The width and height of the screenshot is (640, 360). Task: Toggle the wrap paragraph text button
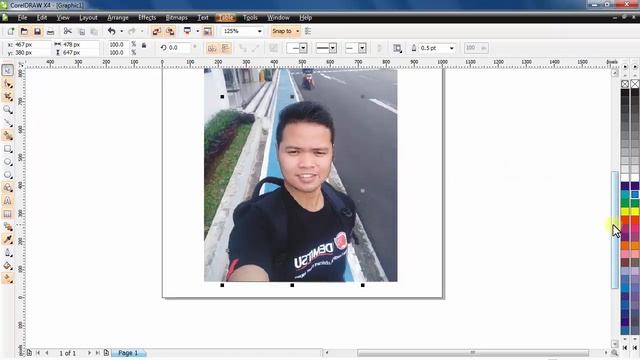[x=397, y=48]
